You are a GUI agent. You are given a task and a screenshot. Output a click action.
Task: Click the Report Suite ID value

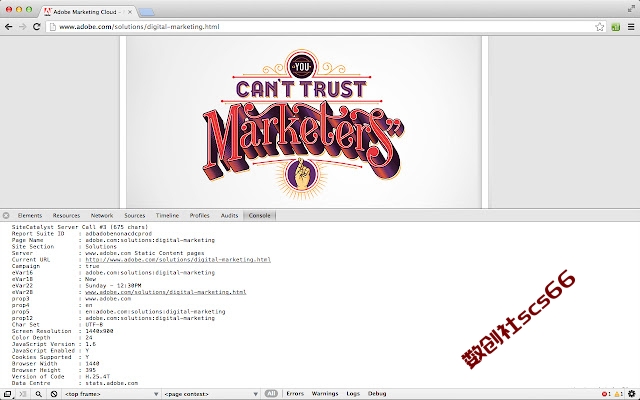click(x=119, y=234)
